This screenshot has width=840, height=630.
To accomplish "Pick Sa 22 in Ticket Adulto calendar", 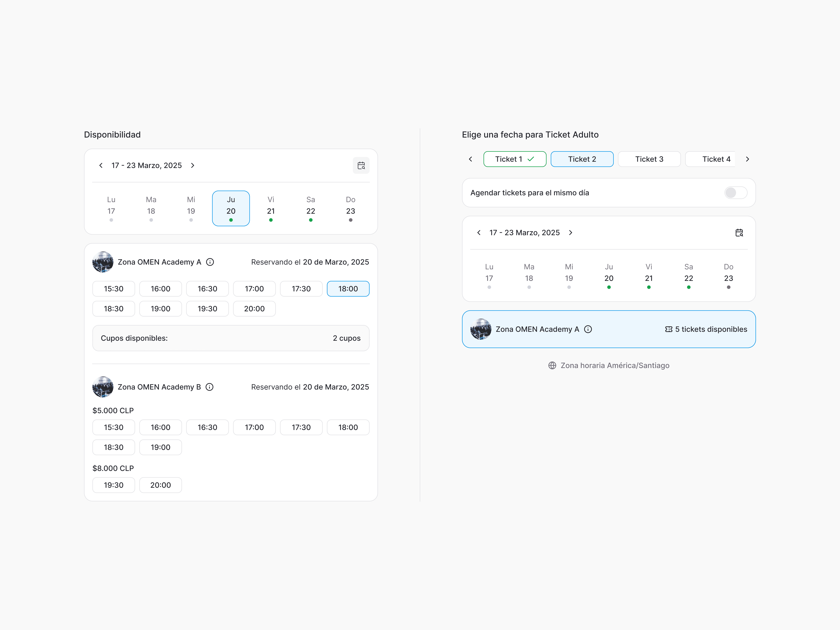I will click(689, 276).
